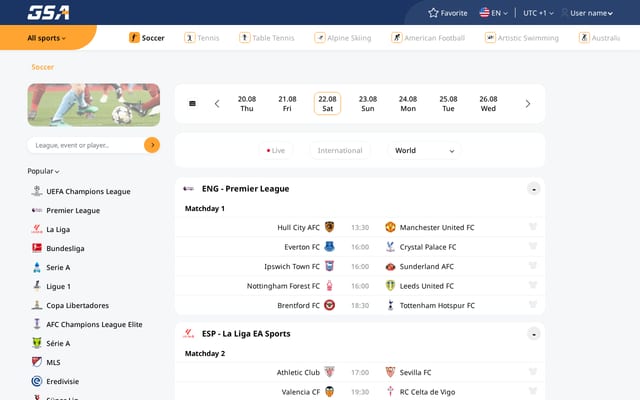Select the Tennis sport tab
The image size is (640, 400).
pyautogui.click(x=202, y=38)
